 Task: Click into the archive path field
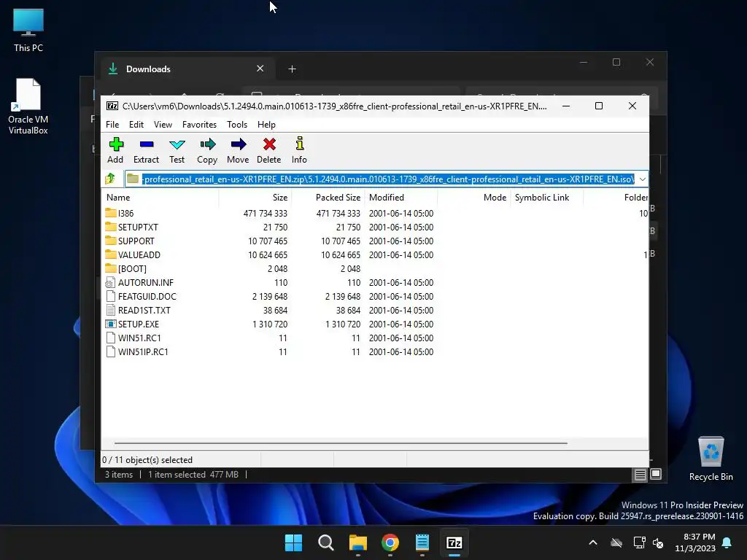click(387, 179)
